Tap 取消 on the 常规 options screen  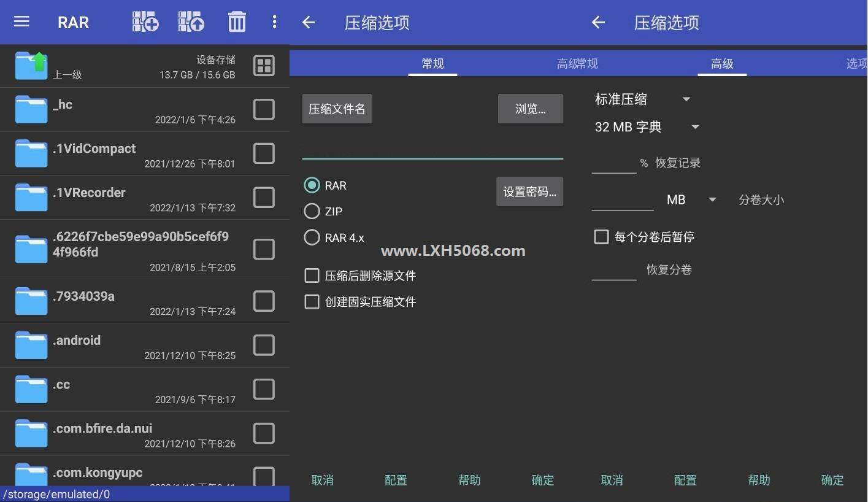322,480
